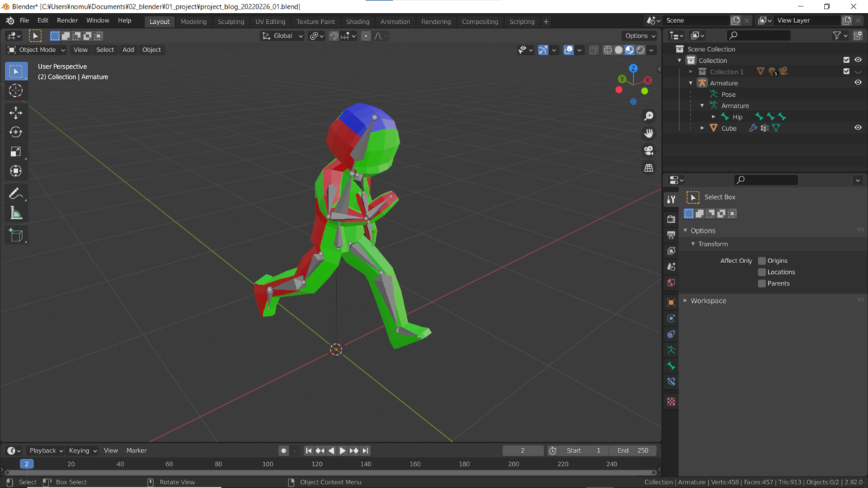Open the viewport Add menu
Viewport: 868px width, 488px height.
[128, 50]
